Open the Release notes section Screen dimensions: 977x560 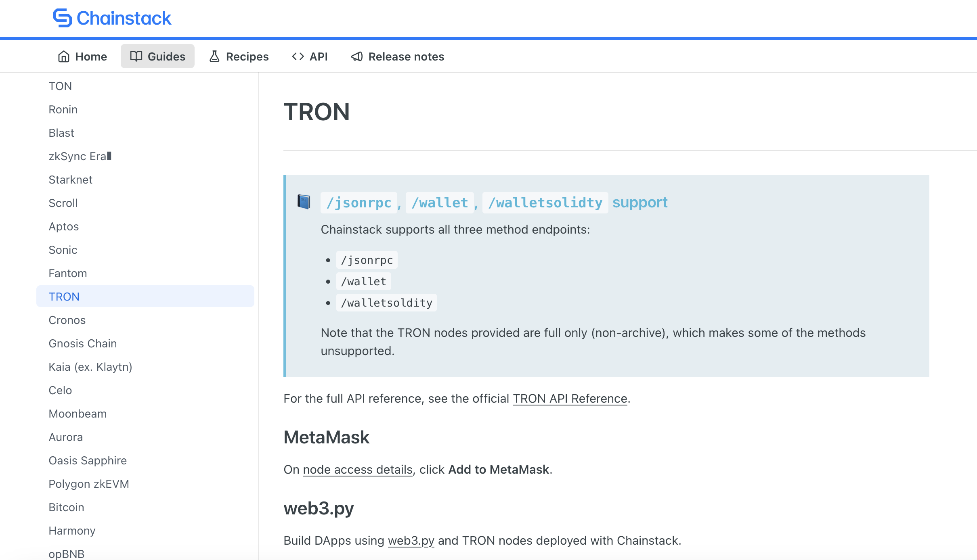tap(397, 56)
